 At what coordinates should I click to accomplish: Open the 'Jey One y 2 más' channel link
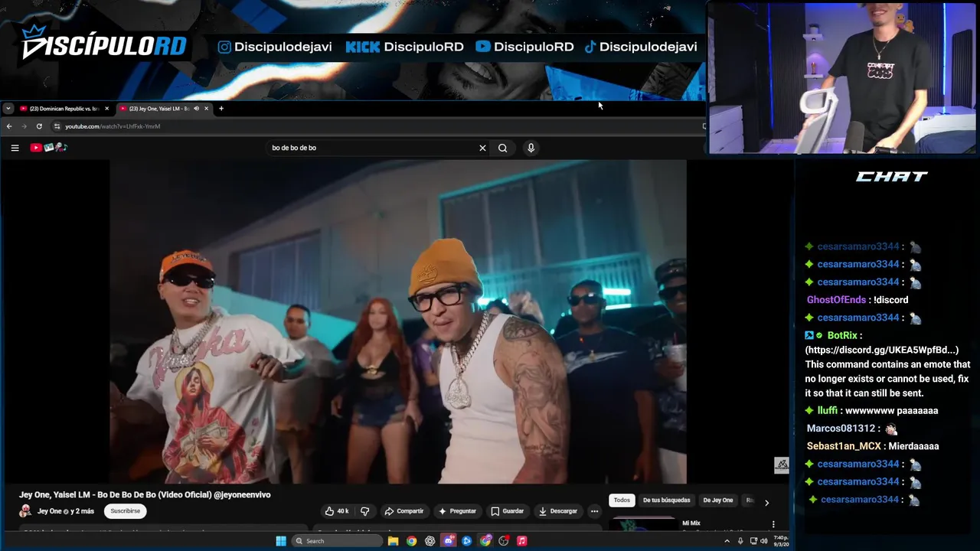point(66,511)
